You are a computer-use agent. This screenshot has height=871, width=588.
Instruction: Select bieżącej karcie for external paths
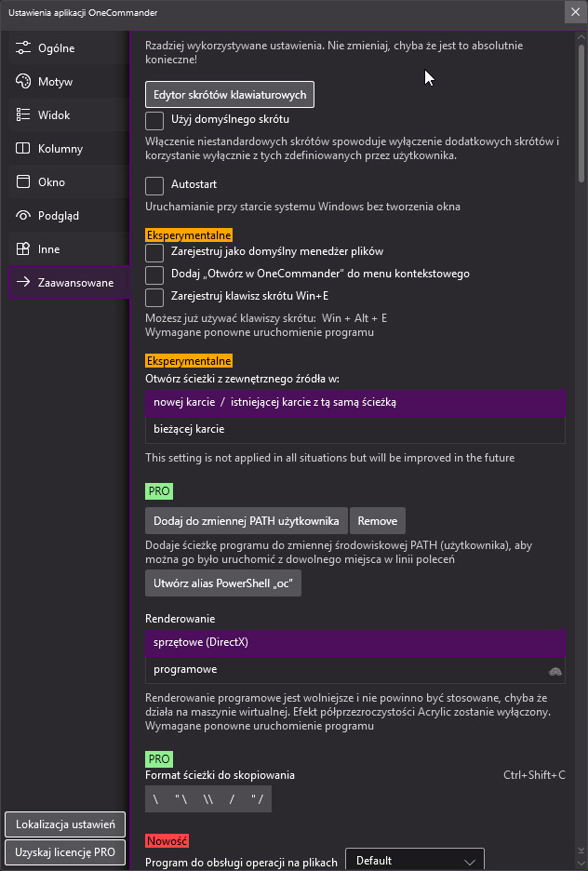[354, 429]
